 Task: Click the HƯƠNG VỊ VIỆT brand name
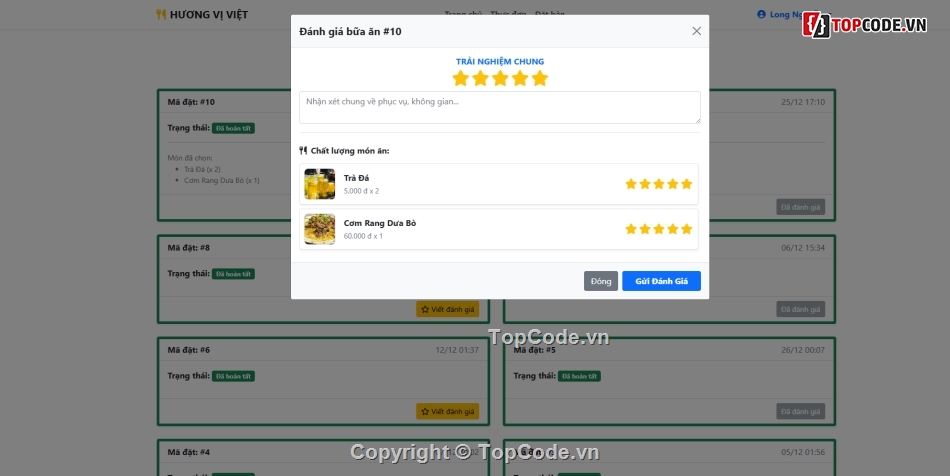pos(209,15)
